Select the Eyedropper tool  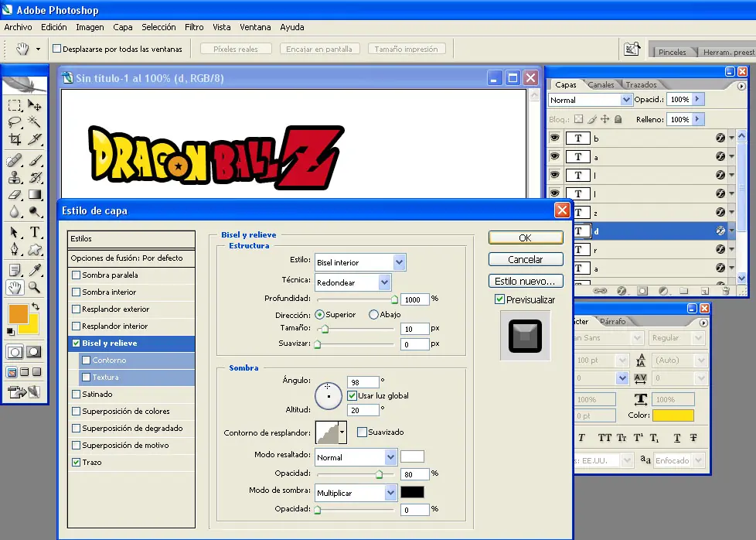tap(34, 270)
